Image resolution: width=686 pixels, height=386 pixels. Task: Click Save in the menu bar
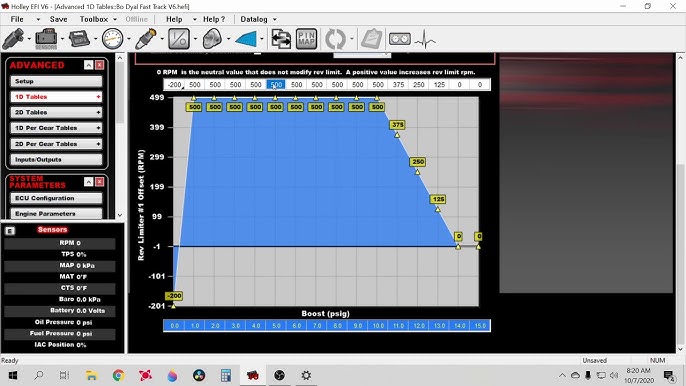pos(58,19)
